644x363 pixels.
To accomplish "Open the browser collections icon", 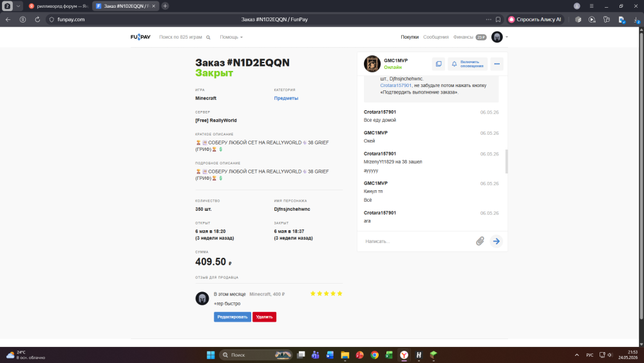I will [x=606, y=19].
